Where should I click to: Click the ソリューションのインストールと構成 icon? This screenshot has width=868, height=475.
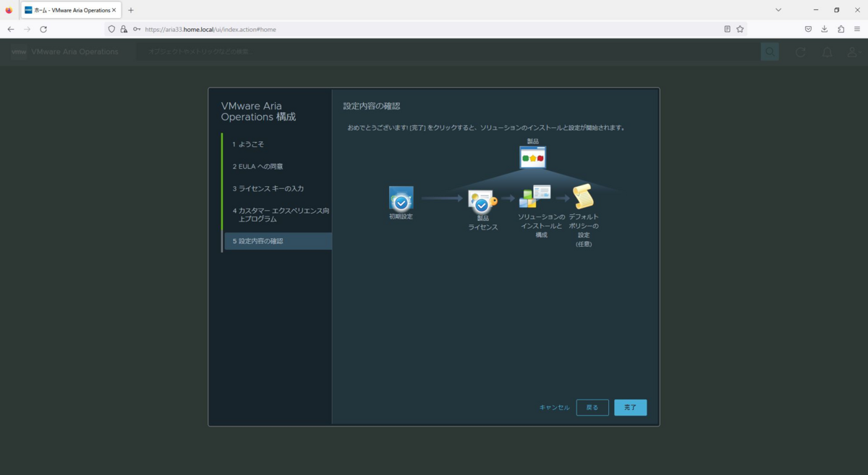pos(535,196)
